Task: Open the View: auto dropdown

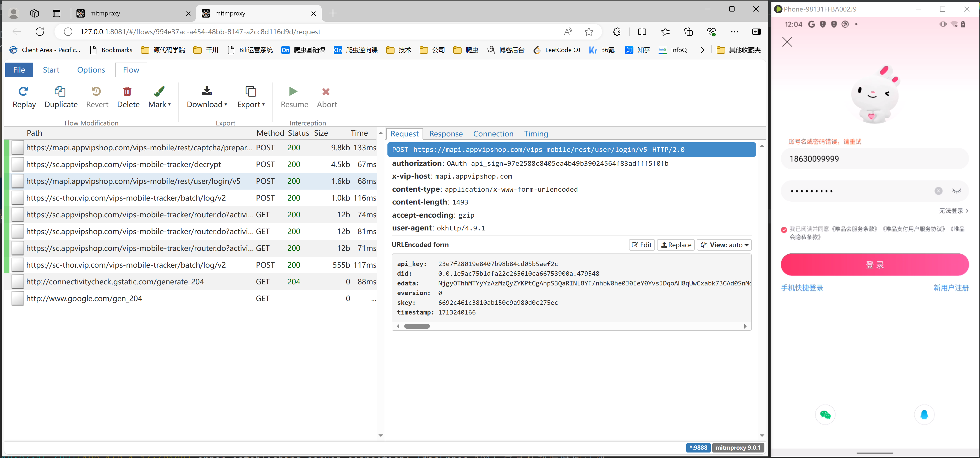Action: point(724,245)
